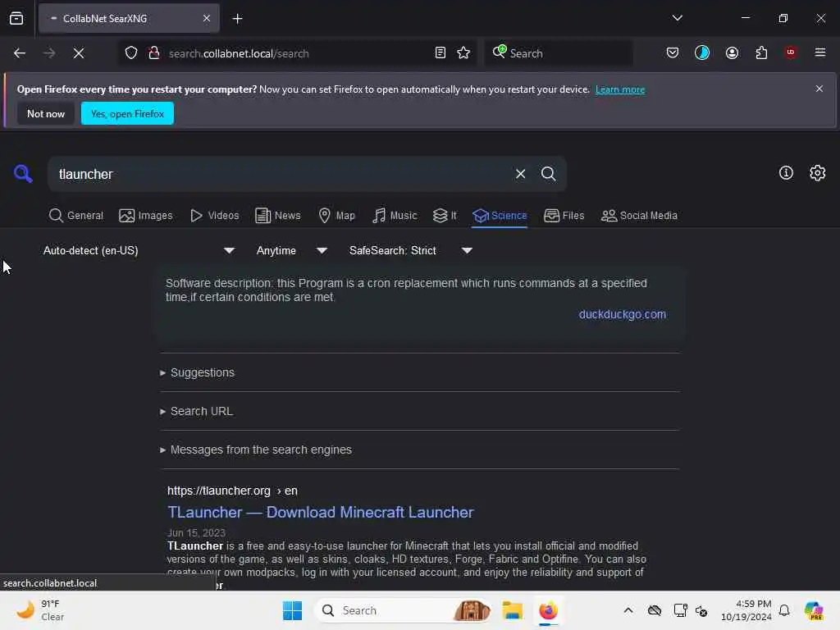Click Yes, open Firefox button

127,113
